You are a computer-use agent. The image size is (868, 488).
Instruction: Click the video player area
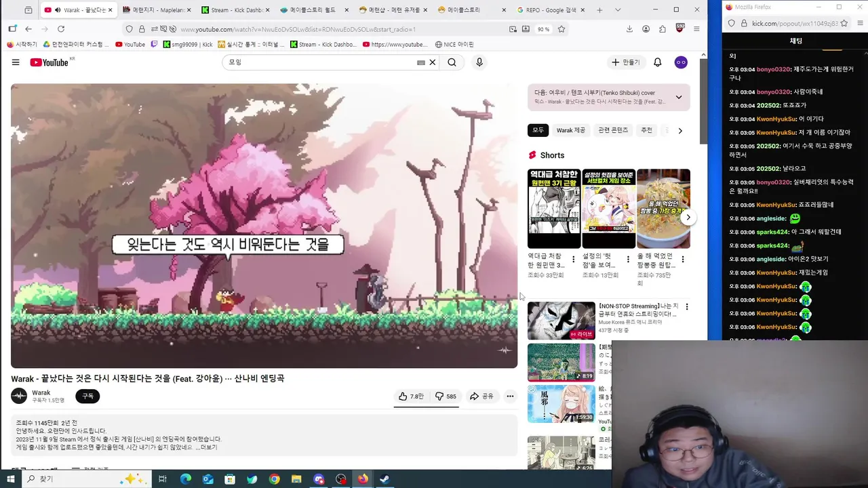[x=264, y=226]
